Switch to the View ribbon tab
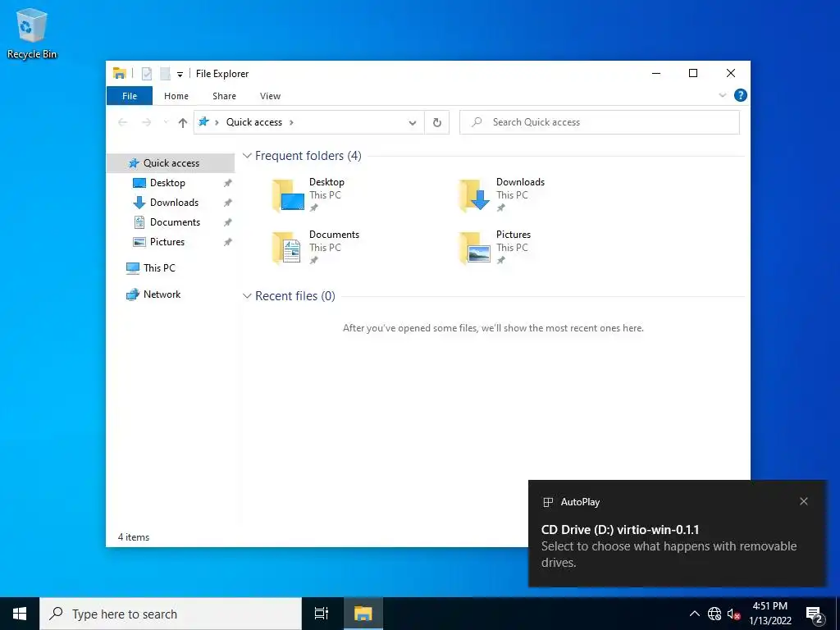Viewport: 840px width, 630px height. pos(270,96)
